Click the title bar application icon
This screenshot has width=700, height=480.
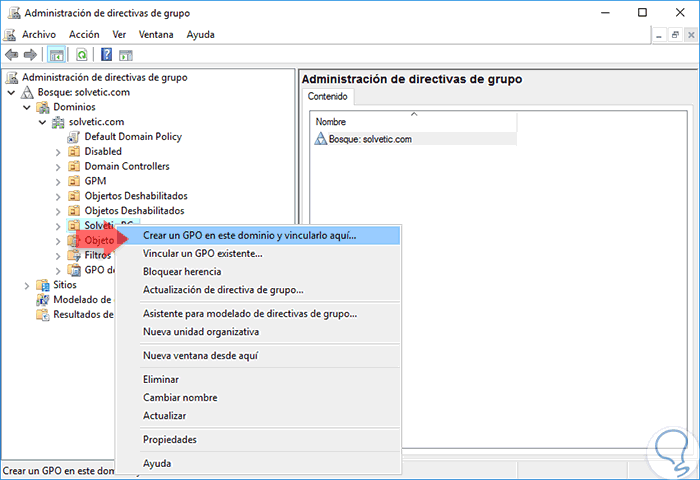pos(14,13)
